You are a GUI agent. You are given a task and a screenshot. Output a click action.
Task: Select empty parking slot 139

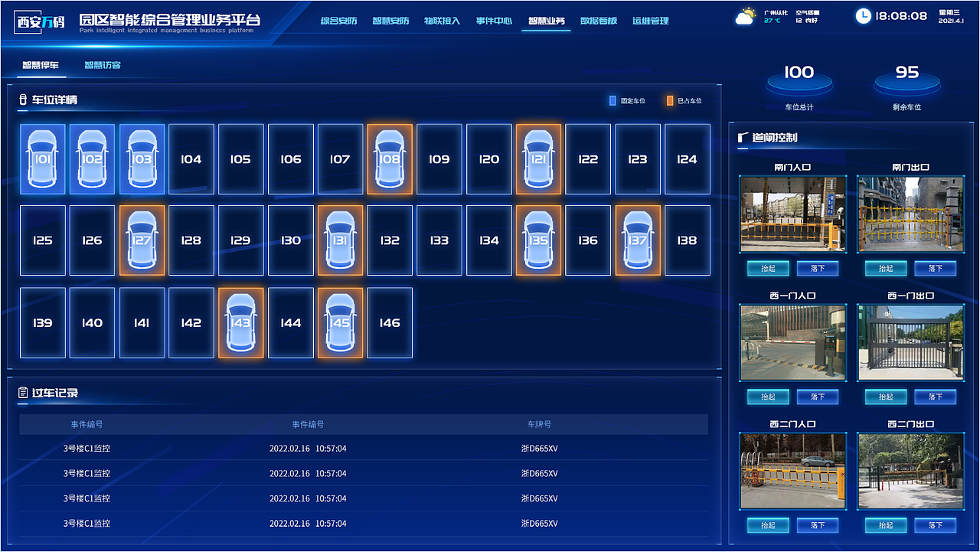(x=43, y=323)
